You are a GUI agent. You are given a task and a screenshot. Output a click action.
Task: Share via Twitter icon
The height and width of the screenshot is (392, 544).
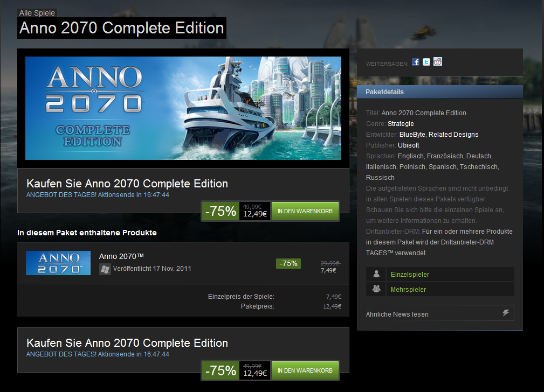pos(426,62)
